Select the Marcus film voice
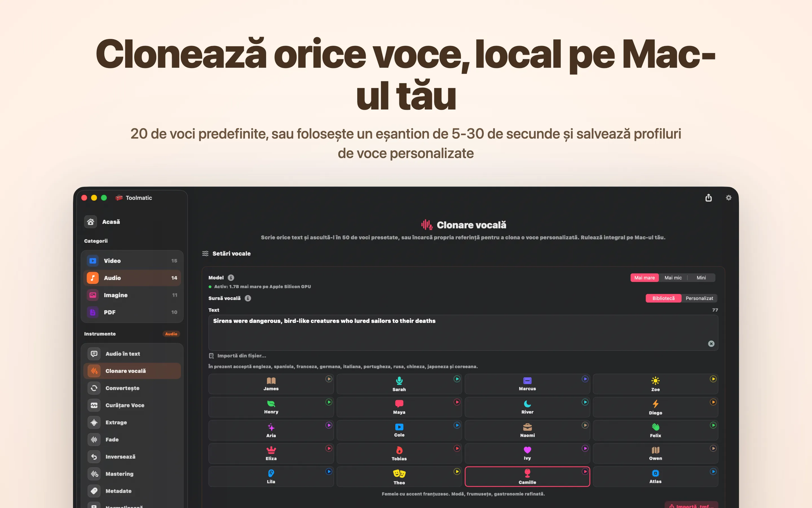Screen dimensions: 812x508 (528, 384)
